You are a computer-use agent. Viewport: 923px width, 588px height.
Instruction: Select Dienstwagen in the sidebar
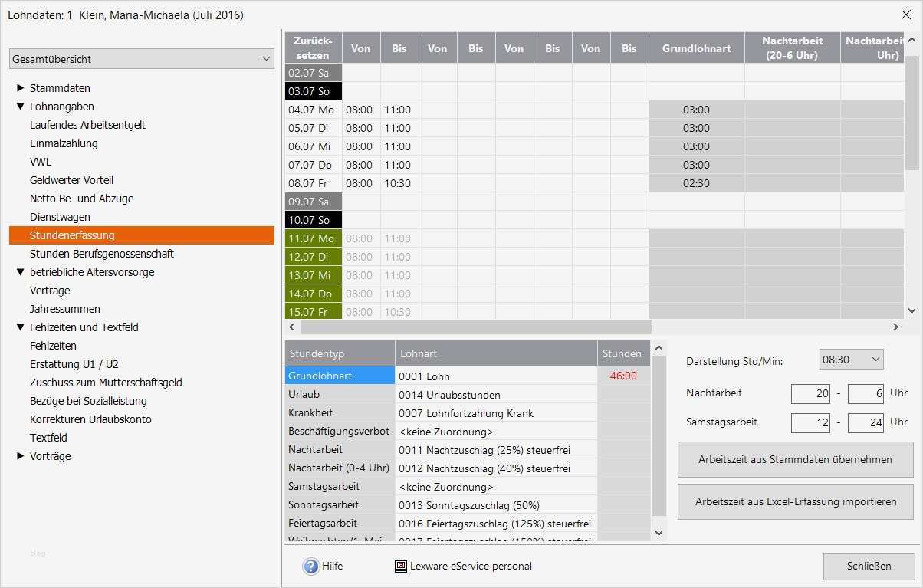(58, 217)
